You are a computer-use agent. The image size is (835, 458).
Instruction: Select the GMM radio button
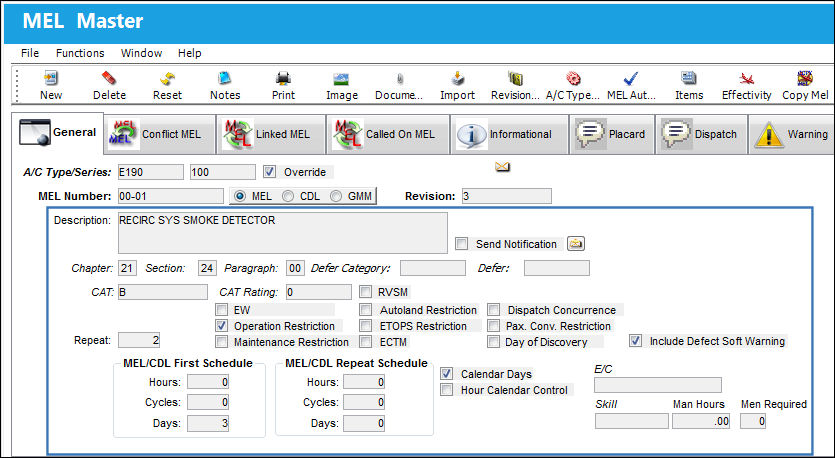(x=335, y=196)
